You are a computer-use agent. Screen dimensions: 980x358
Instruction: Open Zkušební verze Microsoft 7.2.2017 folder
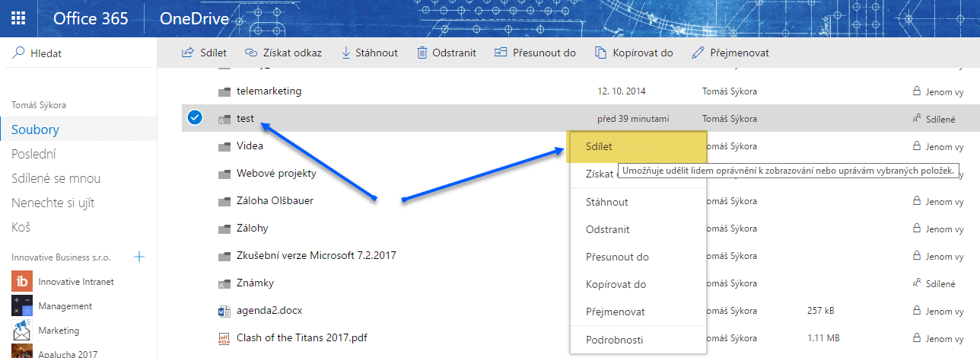tap(317, 255)
